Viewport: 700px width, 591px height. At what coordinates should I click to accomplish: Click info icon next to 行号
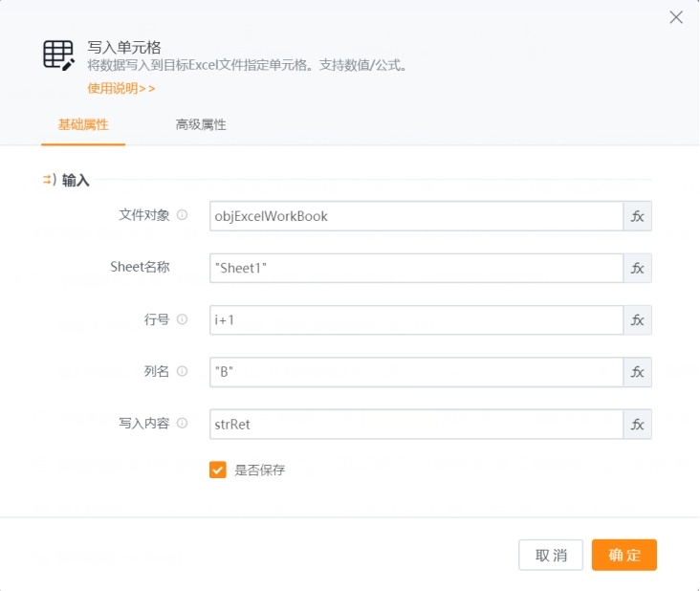pyautogui.click(x=183, y=319)
